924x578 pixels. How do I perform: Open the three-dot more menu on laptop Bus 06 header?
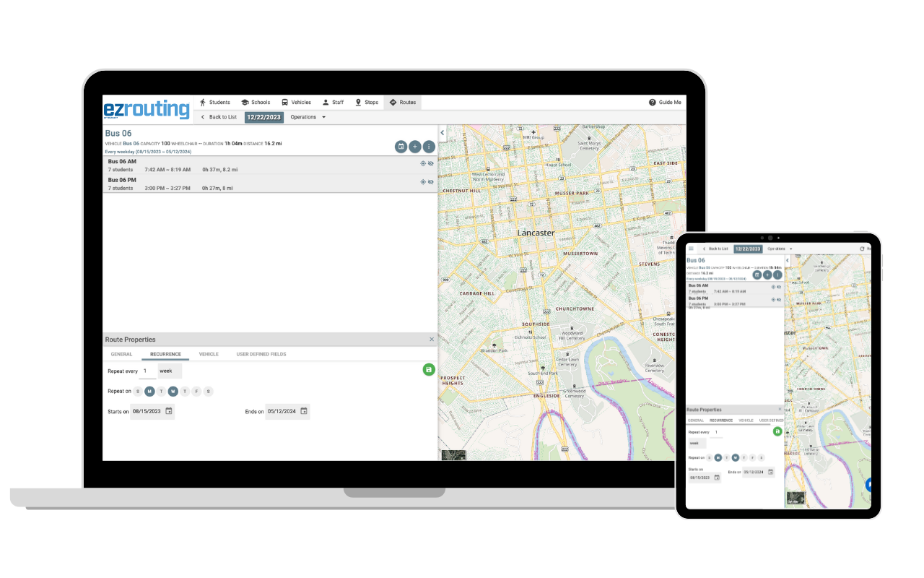[429, 147]
